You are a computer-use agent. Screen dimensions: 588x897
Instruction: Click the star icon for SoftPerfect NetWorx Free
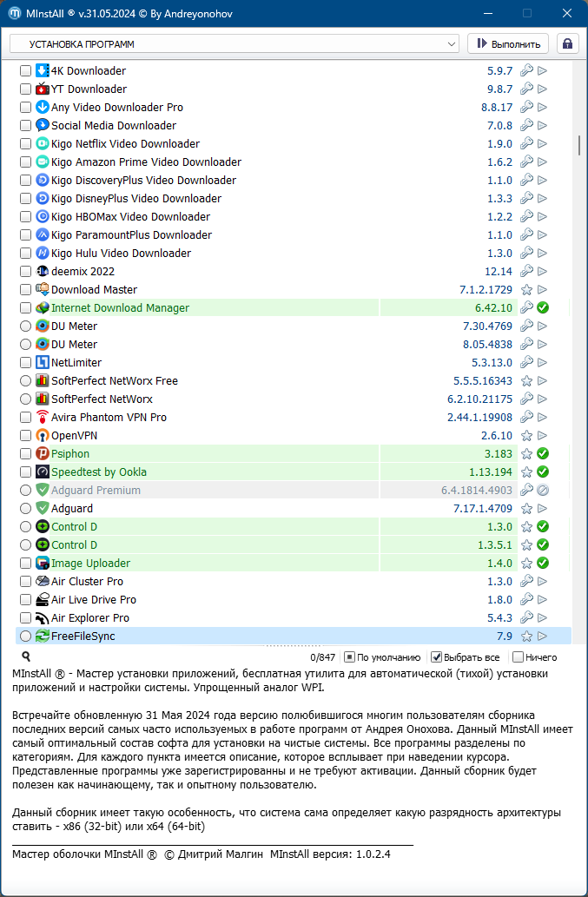tap(527, 381)
